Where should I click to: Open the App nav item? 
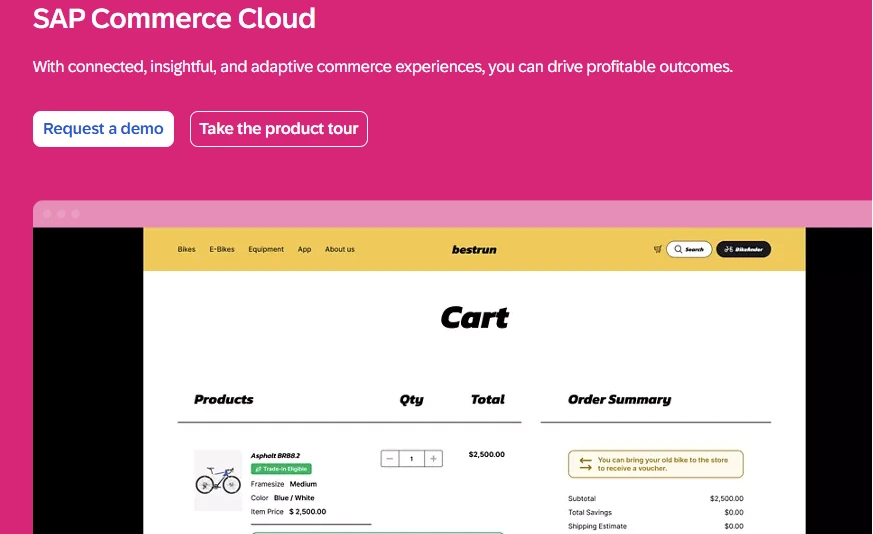point(304,249)
